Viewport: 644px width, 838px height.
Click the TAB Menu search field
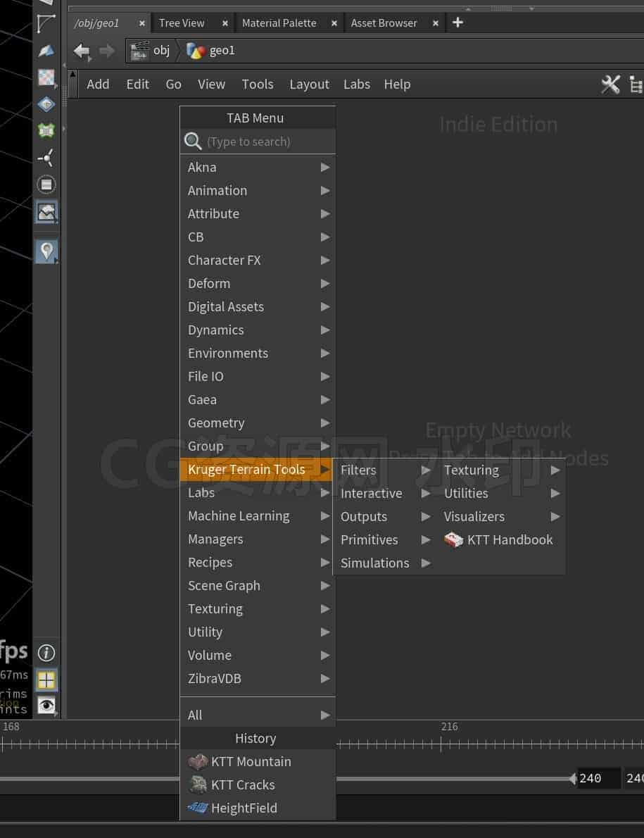(258, 142)
